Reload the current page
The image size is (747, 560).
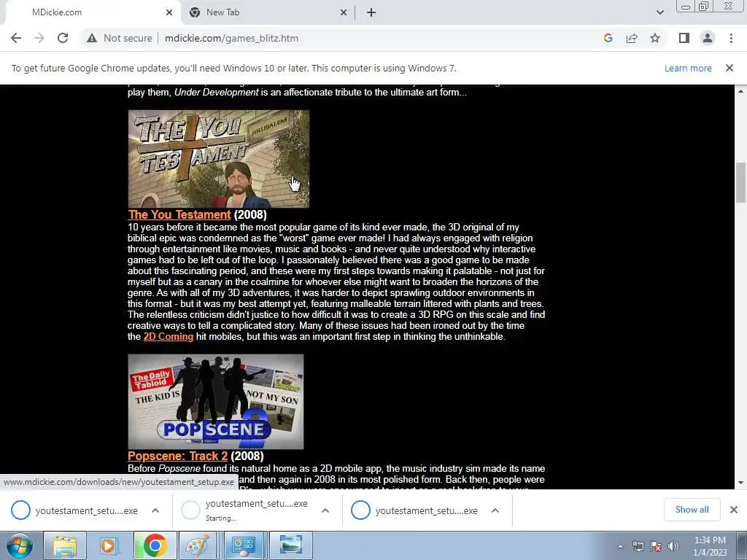(x=63, y=38)
